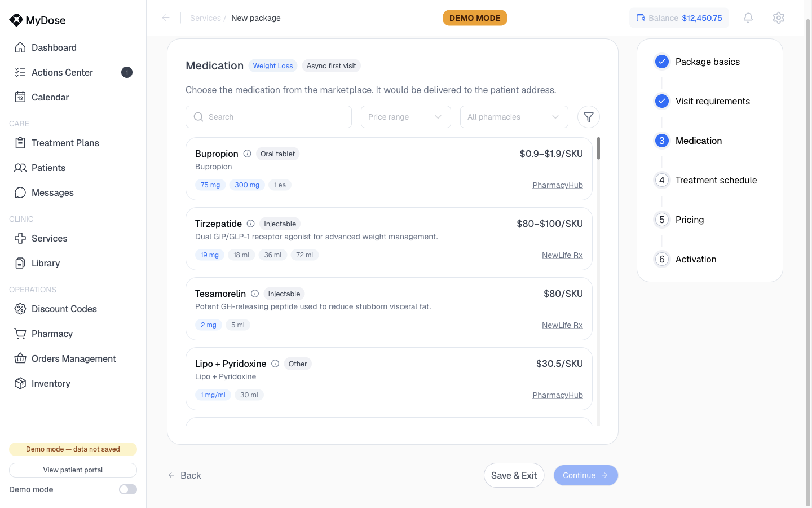Click the NewLife Rx link under Tirzepatide

562,255
